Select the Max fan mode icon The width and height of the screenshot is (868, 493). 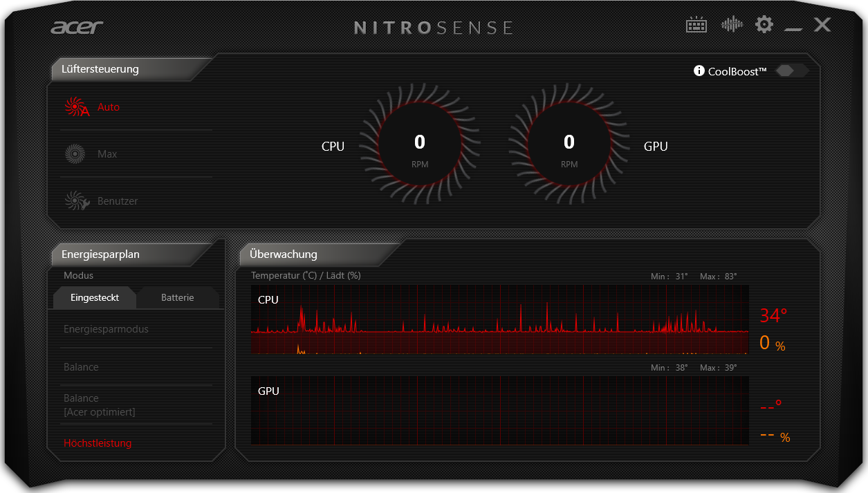75,154
